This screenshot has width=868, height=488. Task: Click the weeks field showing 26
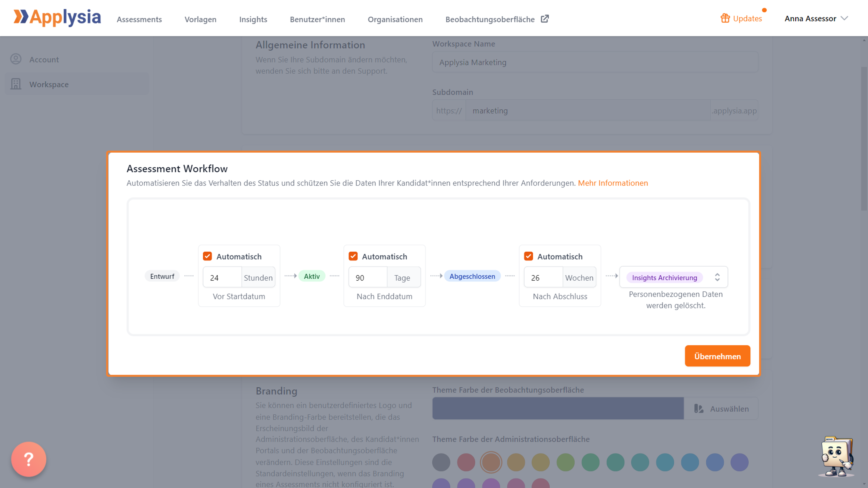pyautogui.click(x=543, y=277)
